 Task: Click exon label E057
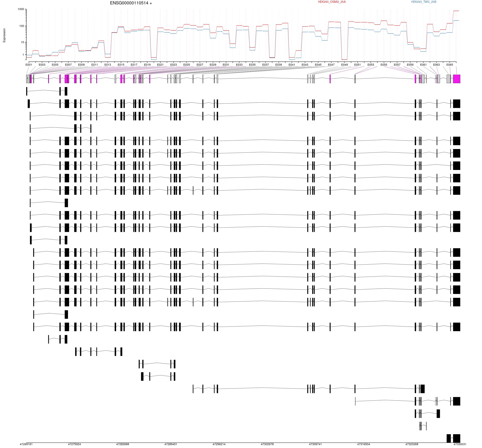[x=397, y=65]
